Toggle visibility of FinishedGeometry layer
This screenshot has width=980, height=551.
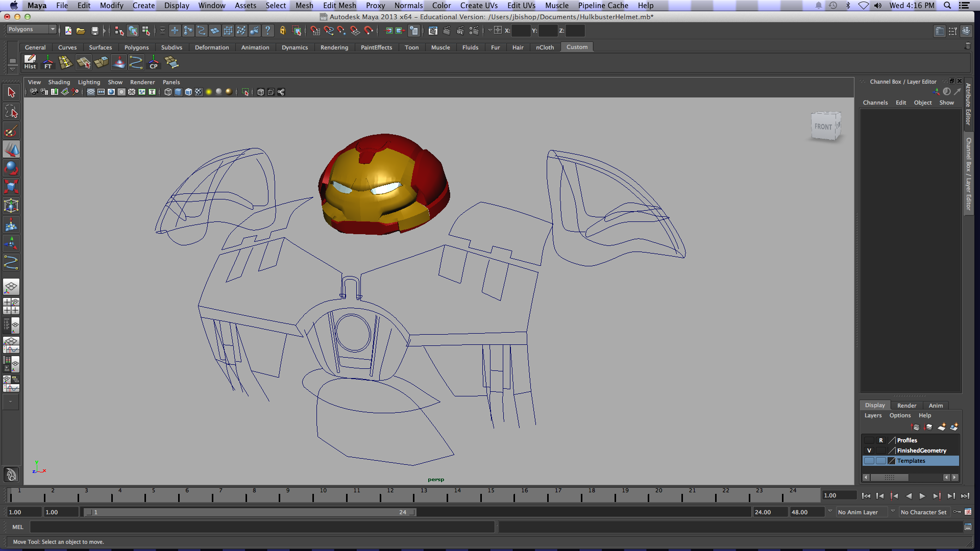click(x=869, y=450)
